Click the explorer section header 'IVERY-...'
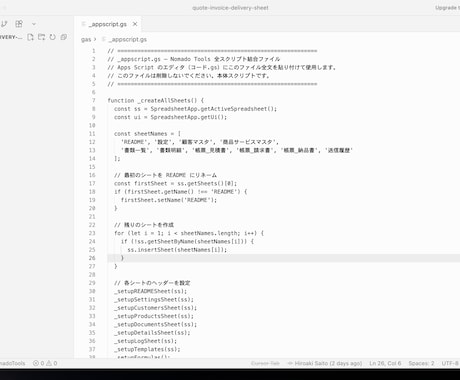Image resolution: width=460 pixels, height=380 pixels. tap(11, 37)
